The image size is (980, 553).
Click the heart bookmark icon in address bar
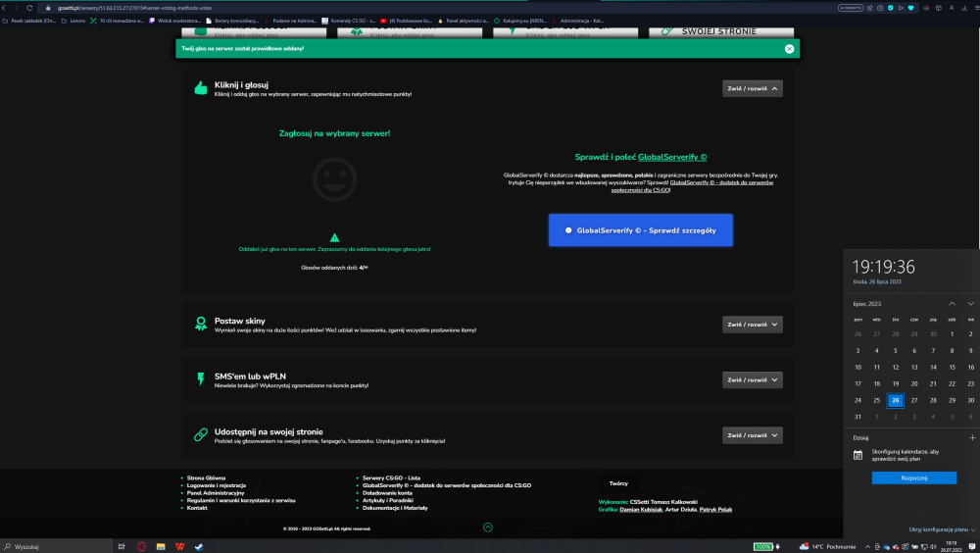click(910, 8)
